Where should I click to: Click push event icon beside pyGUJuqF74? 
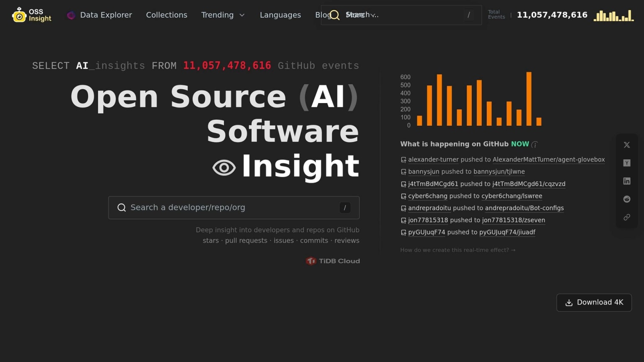tap(403, 233)
